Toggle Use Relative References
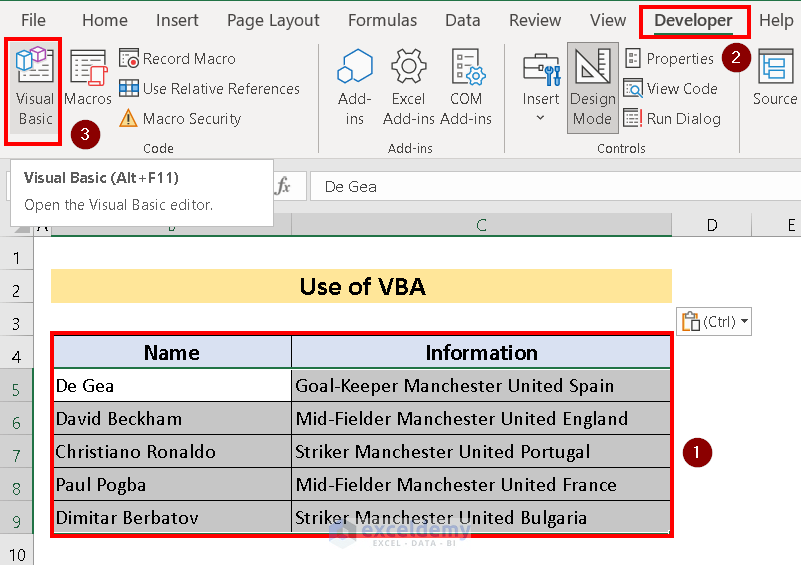 click(209, 89)
